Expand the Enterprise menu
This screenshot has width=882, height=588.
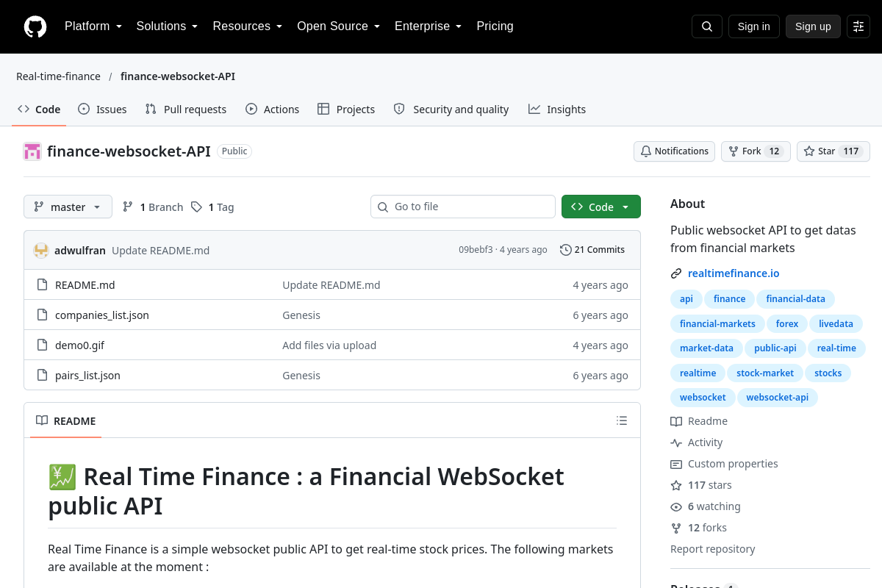click(428, 26)
